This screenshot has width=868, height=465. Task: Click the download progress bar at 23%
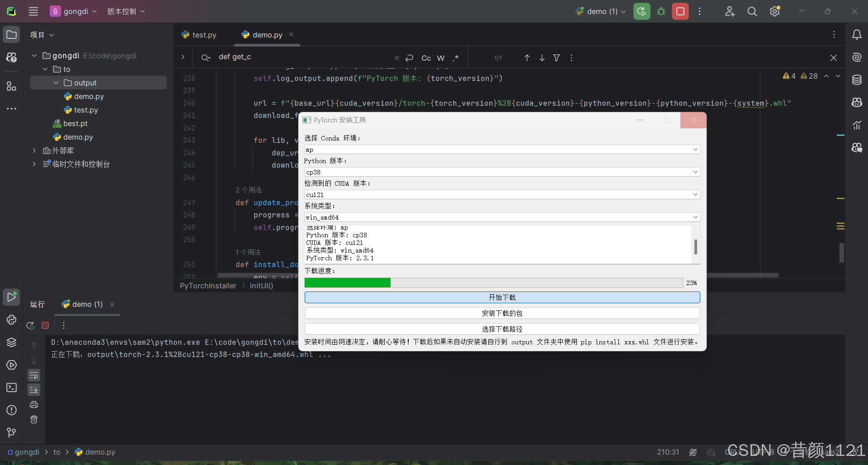pyautogui.click(x=494, y=283)
